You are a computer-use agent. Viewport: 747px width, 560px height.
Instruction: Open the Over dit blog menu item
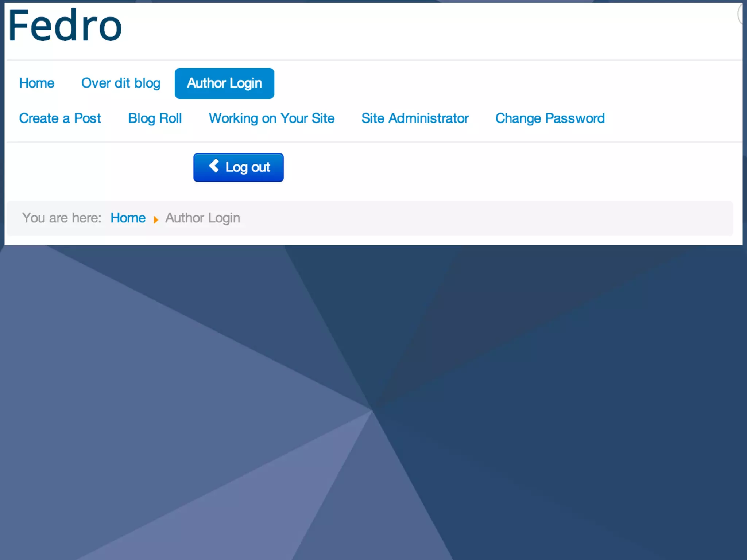[121, 83]
